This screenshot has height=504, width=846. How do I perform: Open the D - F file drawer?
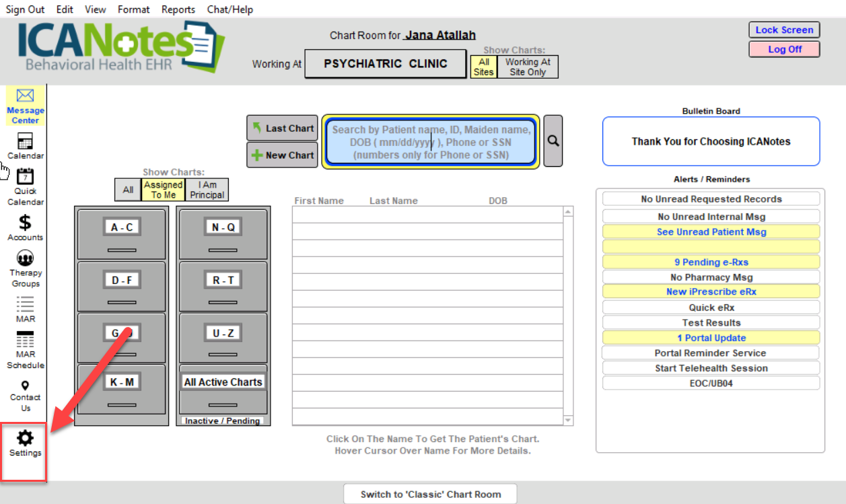click(121, 287)
